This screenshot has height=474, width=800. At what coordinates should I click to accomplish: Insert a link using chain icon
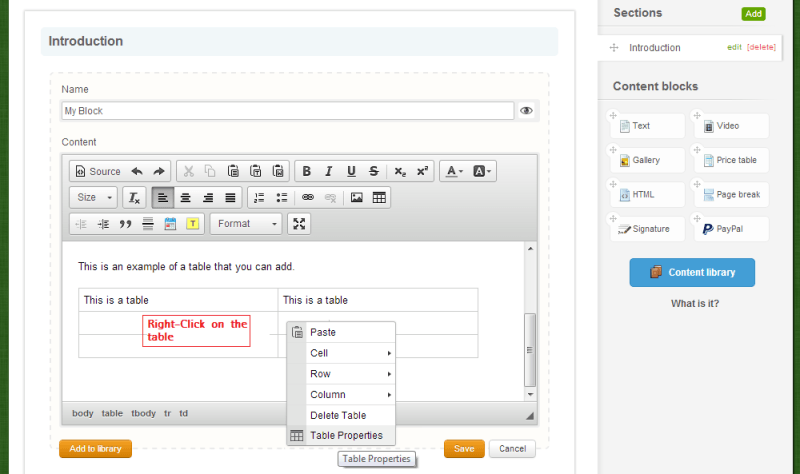coord(308,197)
